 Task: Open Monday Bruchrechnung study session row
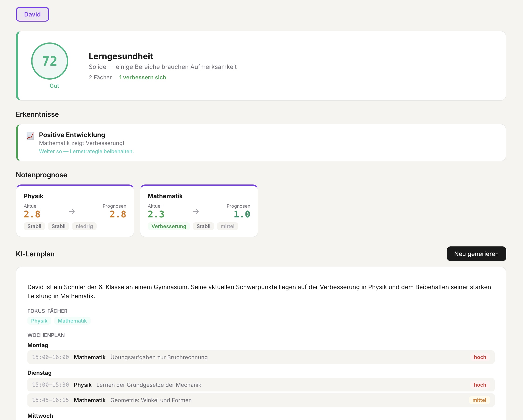pos(261,357)
